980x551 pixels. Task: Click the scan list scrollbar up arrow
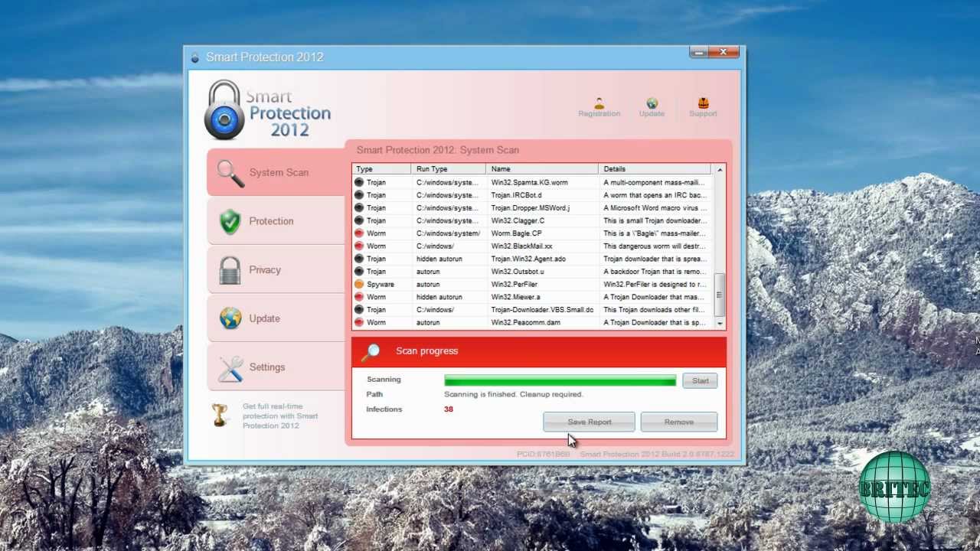pyautogui.click(x=719, y=169)
